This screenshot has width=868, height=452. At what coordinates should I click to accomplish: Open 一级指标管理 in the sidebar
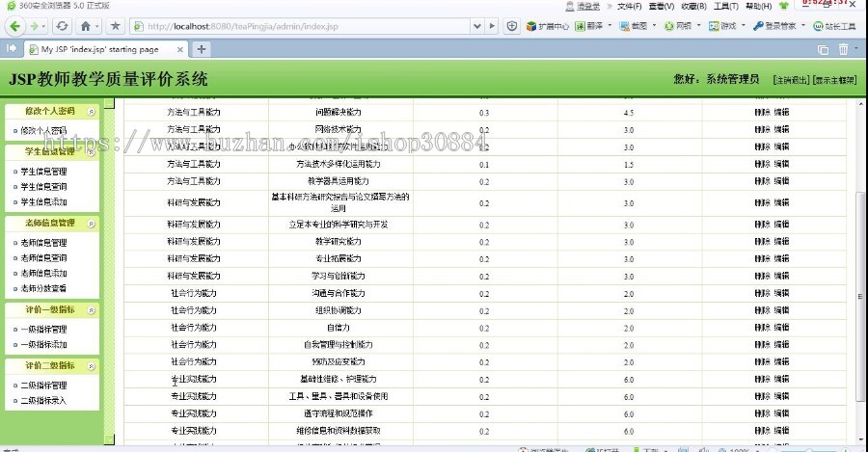pyautogui.click(x=43, y=330)
